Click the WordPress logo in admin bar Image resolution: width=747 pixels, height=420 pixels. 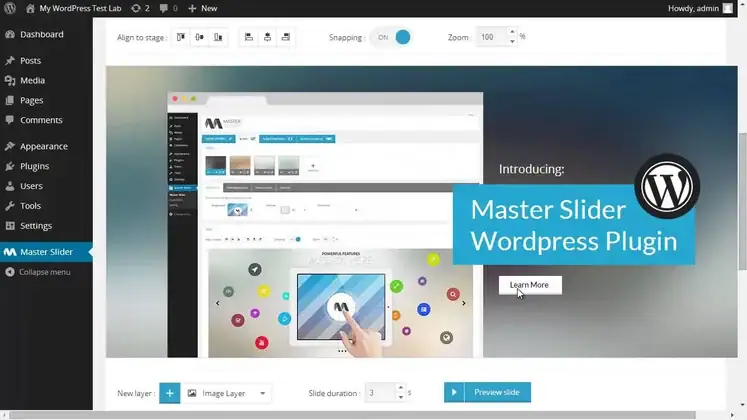click(x=10, y=8)
